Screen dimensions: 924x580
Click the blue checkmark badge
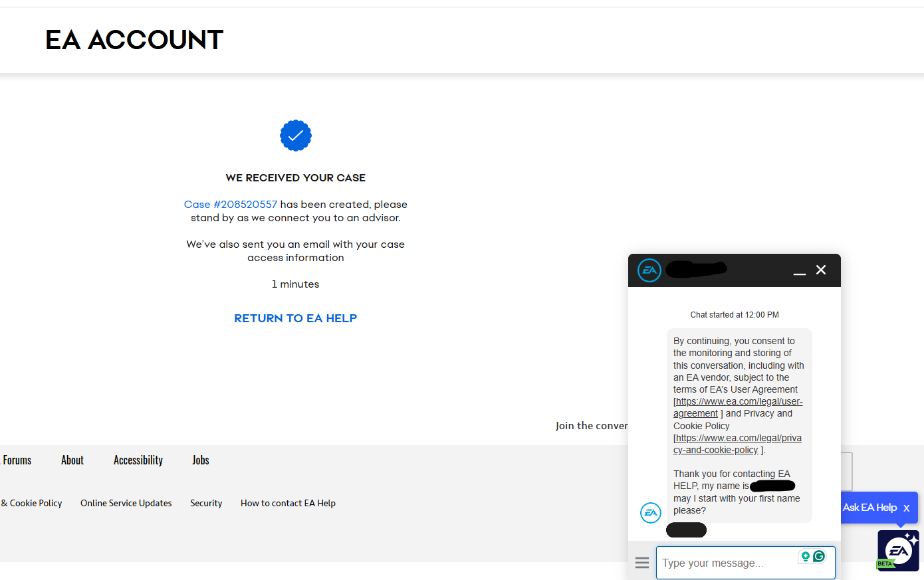296,136
